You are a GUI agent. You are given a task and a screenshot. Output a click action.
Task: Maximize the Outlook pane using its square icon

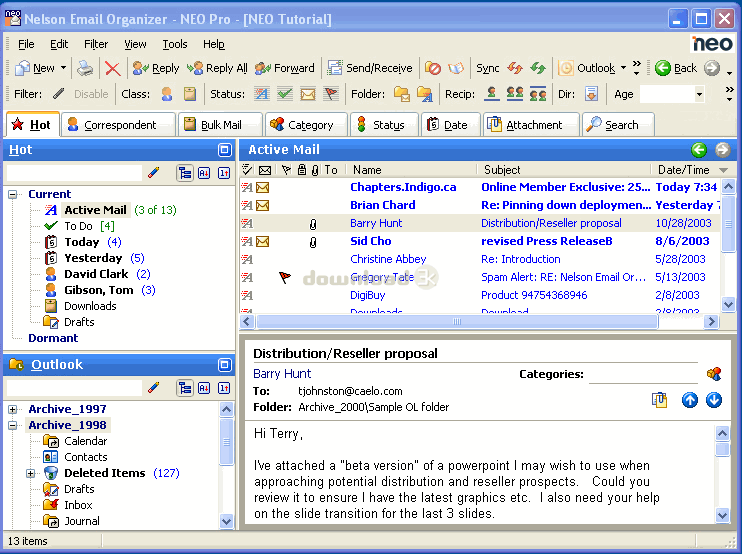(225, 365)
